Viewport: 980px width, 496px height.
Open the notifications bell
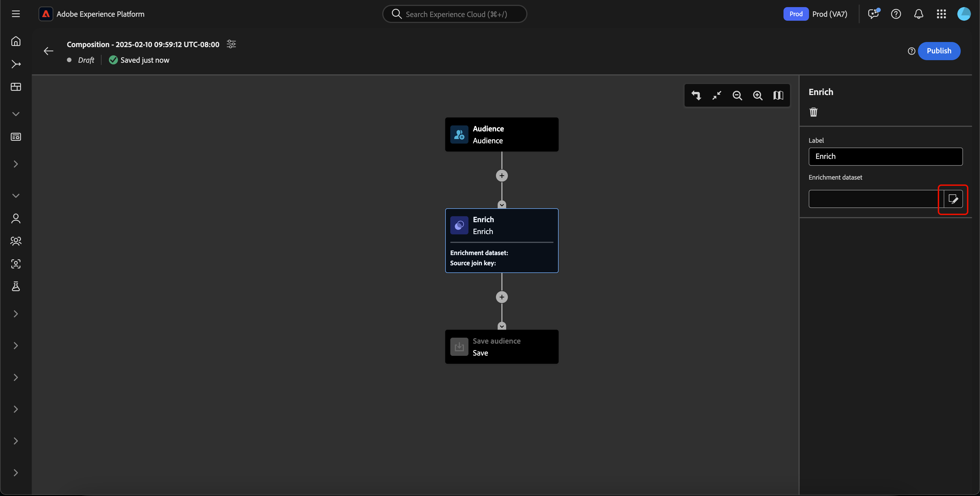tap(918, 14)
